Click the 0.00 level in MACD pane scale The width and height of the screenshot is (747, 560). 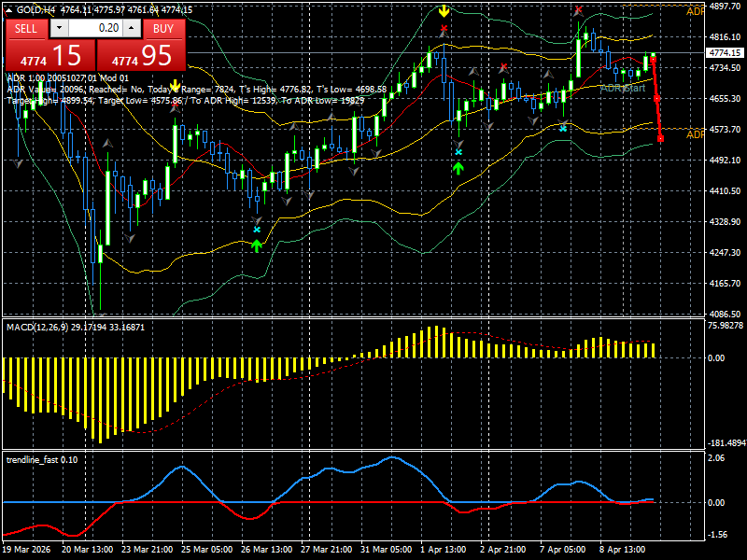pos(716,358)
